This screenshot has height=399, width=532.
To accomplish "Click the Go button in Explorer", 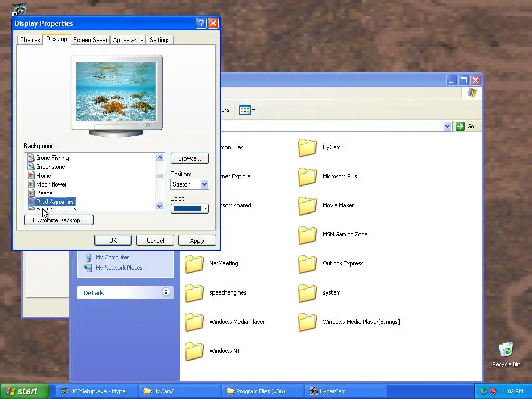I will [x=465, y=126].
